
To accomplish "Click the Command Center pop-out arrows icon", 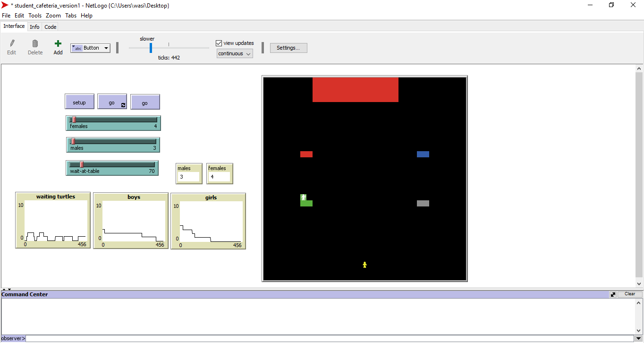I will click(613, 294).
